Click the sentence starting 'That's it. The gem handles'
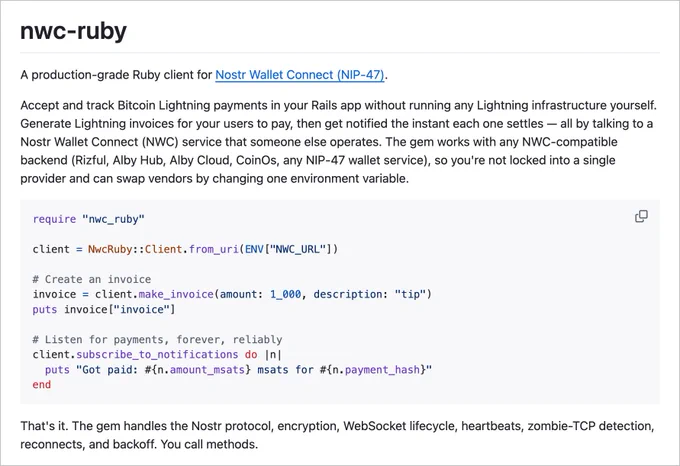The height and width of the screenshot is (466, 680). pos(337,435)
